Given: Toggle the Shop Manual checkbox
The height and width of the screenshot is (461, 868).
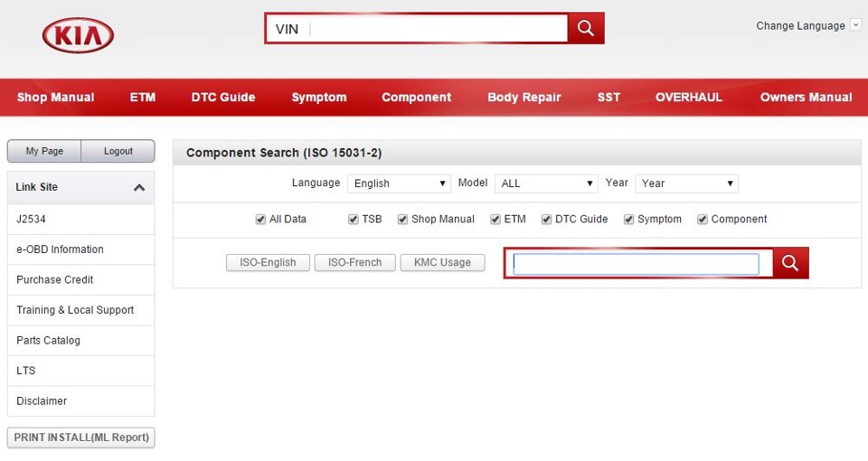Looking at the screenshot, I should coord(402,219).
